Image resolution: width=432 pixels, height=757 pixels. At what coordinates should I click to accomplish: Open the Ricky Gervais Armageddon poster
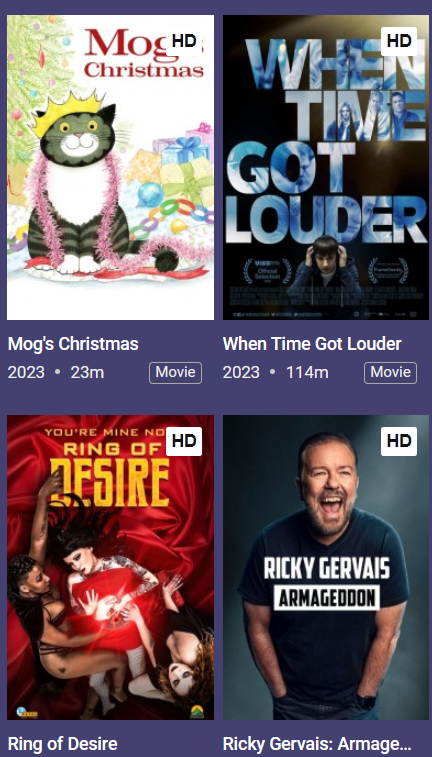(326, 567)
